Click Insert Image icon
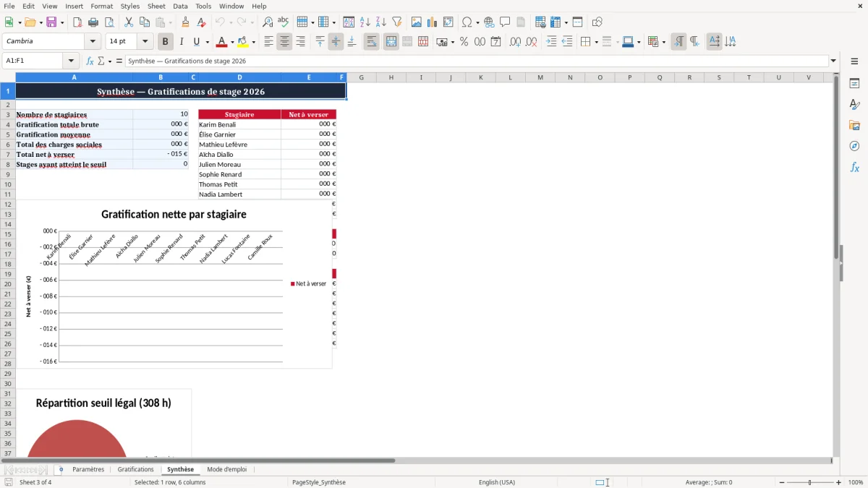Image resolution: width=868 pixels, height=488 pixels. pyautogui.click(x=417, y=22)
